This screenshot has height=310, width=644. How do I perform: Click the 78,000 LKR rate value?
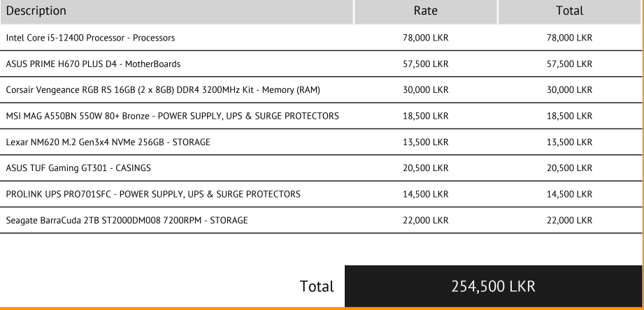[x=426, y=38]
